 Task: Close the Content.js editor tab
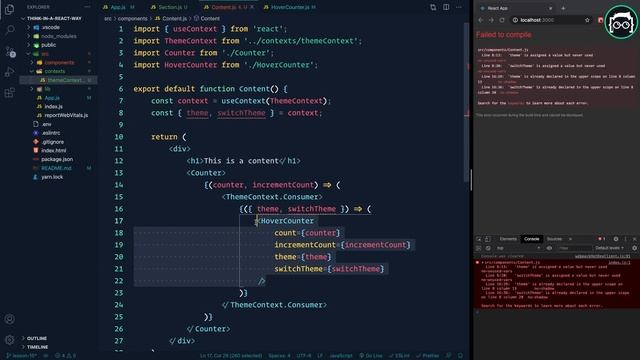pos(252,7)
